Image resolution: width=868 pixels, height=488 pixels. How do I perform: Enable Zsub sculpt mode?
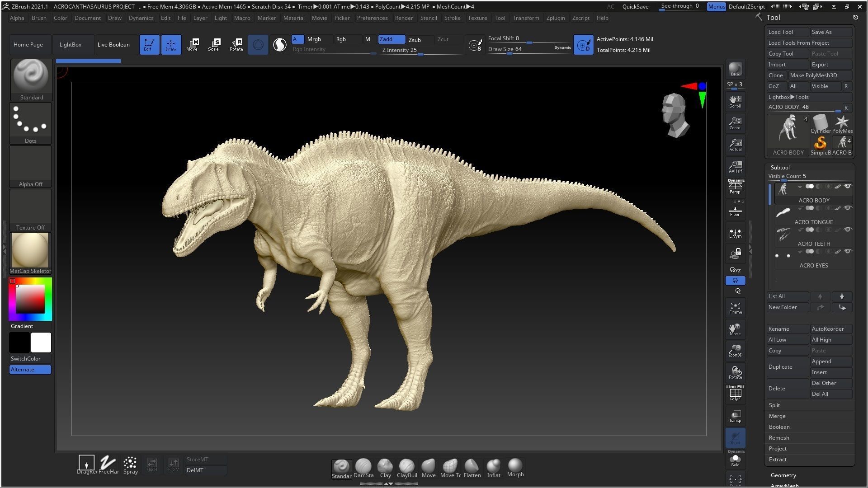[420, 40]
